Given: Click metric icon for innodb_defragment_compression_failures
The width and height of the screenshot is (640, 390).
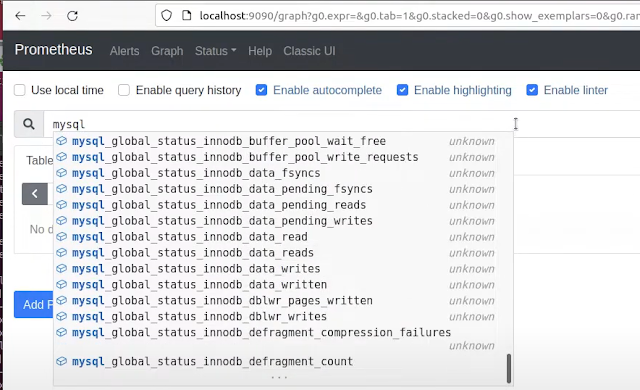Looking at the screenshot, I should pos(62,332).
